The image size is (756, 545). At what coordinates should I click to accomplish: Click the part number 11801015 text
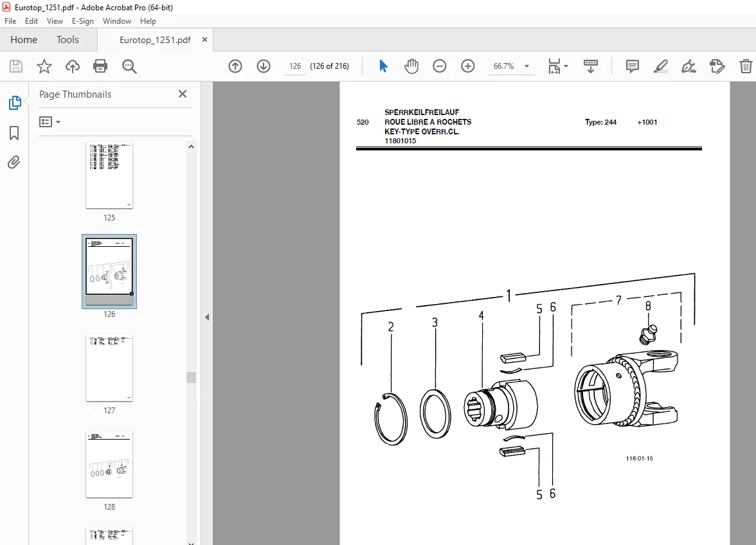(x=400, y=141)
